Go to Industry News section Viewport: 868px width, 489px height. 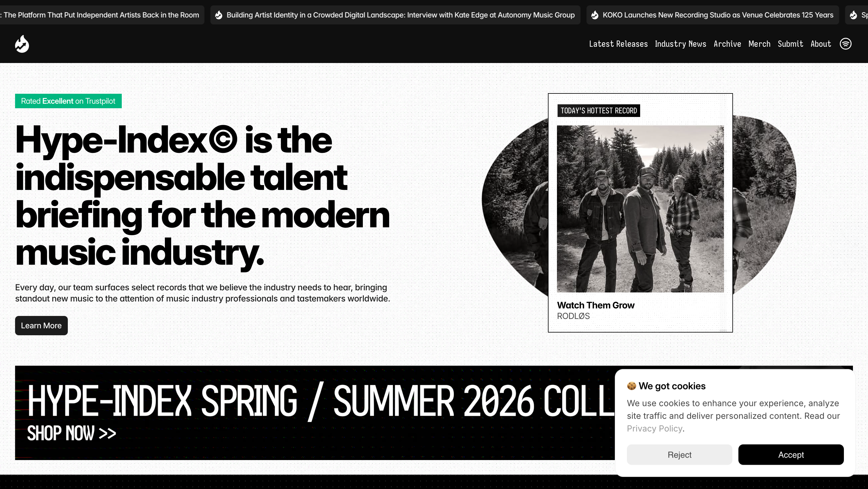click(680, 44)
